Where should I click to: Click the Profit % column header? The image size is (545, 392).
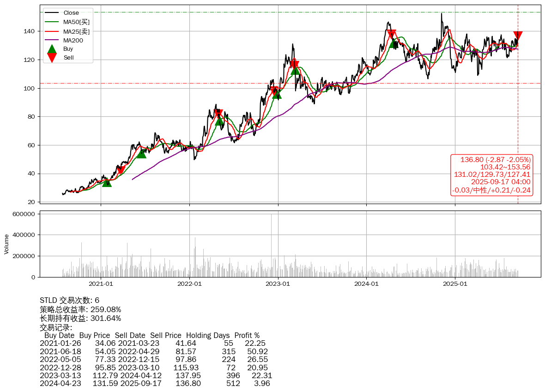click(247, 335)
